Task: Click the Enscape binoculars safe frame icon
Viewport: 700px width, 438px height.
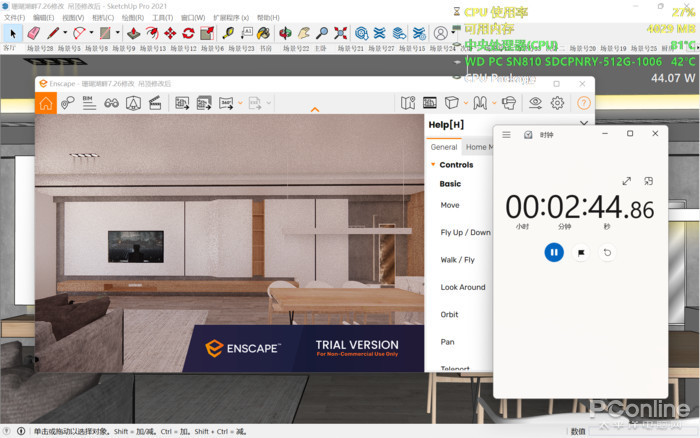Action: tap(111, 103)
